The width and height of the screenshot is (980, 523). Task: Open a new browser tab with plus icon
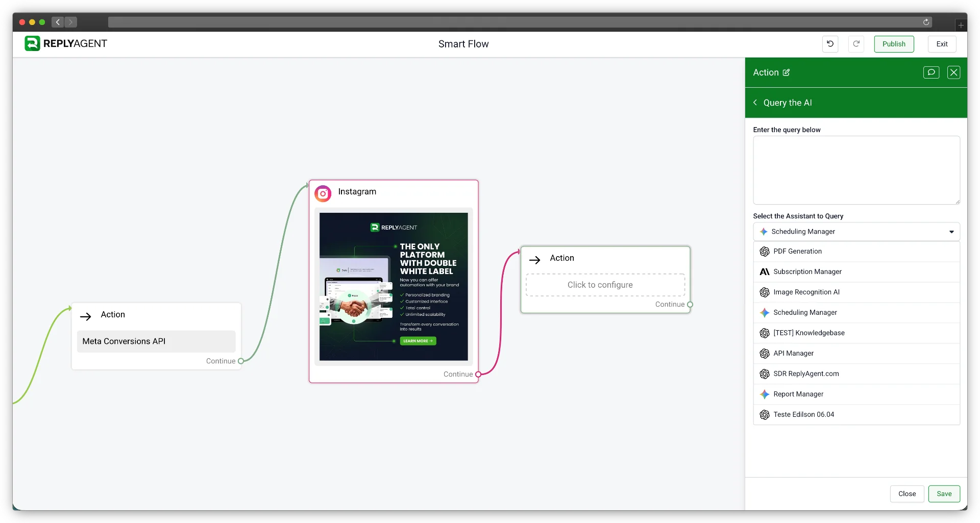click(x=961, y=25)
